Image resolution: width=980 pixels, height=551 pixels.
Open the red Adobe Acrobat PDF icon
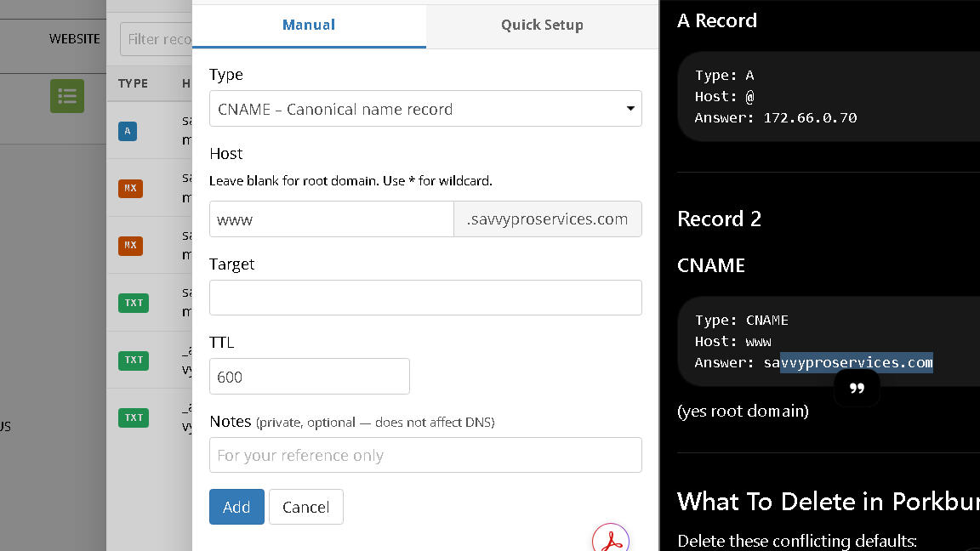point(610,539)
